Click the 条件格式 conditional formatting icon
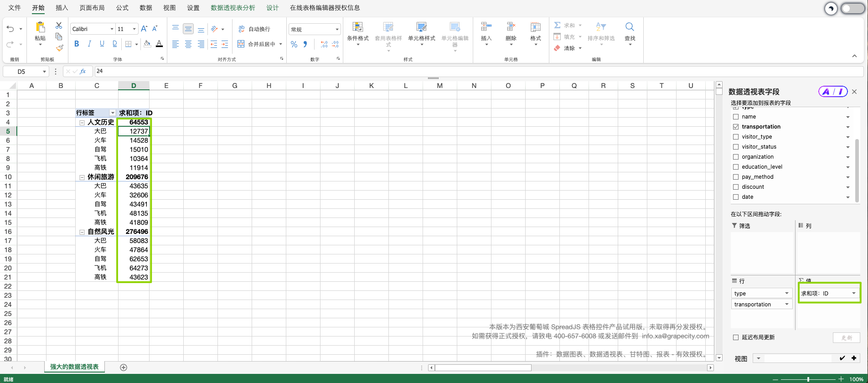This screenshot has height=383, width=868. coord(358,27)
